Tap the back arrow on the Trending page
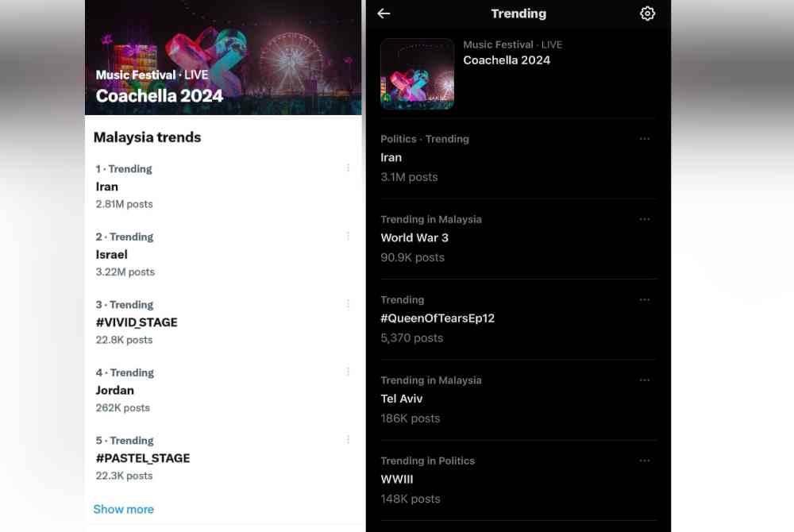Viewport: 794px width, 532px height. pyautogui.click(x=384, y=13)
